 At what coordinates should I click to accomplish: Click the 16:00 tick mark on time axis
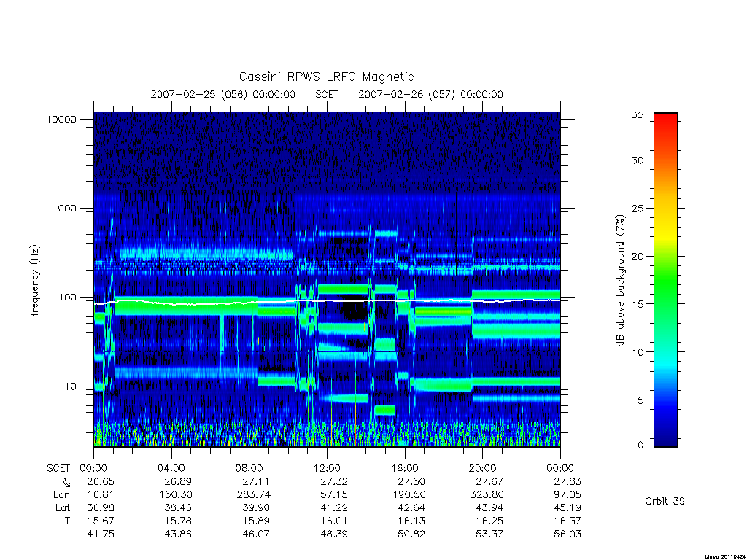pyautogui.click(x=405, y=453)
